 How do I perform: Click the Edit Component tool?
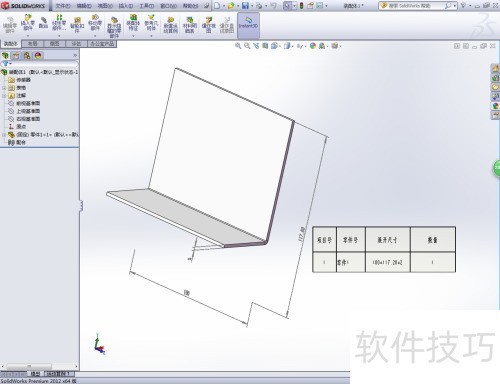pyautogui.click(x=10, y=25)
